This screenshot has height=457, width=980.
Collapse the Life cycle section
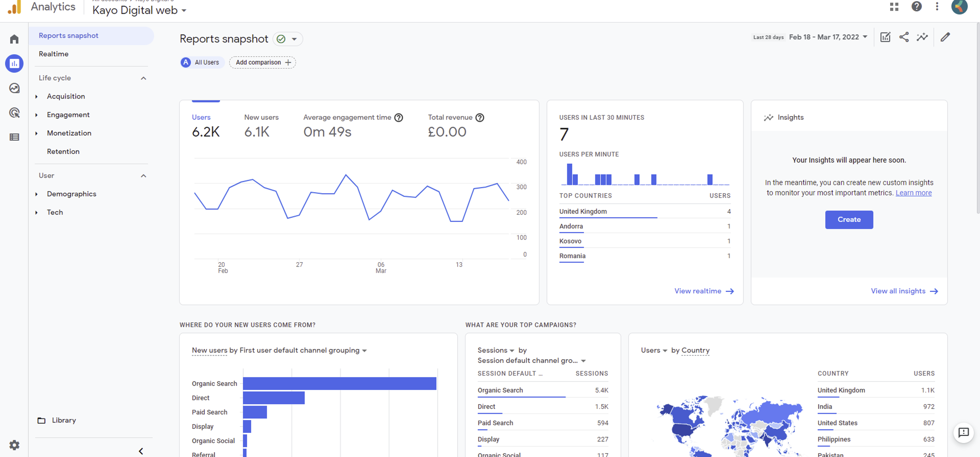click(x=143, y=78)
